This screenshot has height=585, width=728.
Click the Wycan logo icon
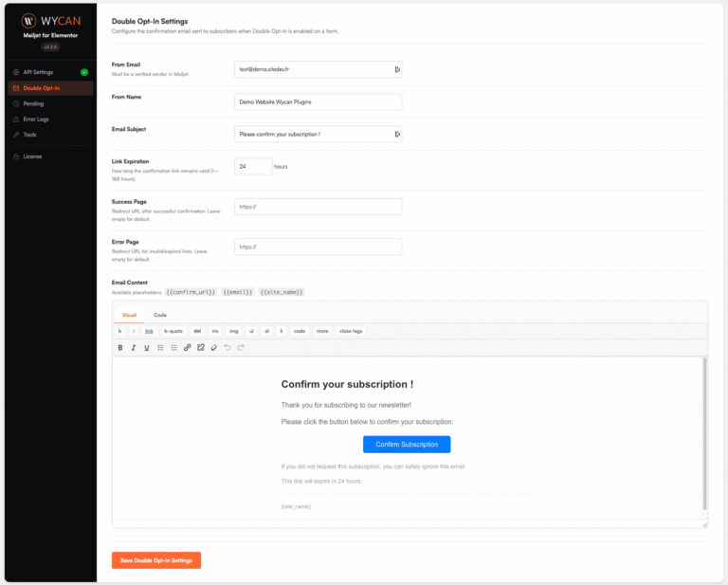(28, 21)
